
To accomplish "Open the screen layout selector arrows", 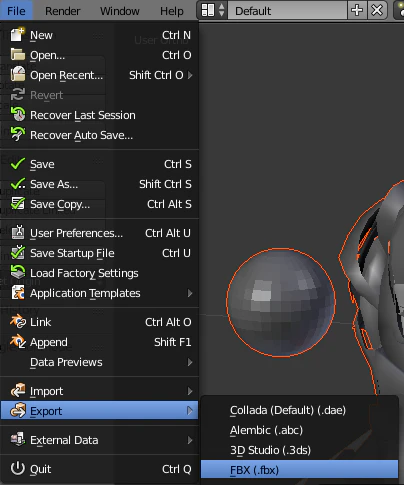I will (x=222, y=10).
